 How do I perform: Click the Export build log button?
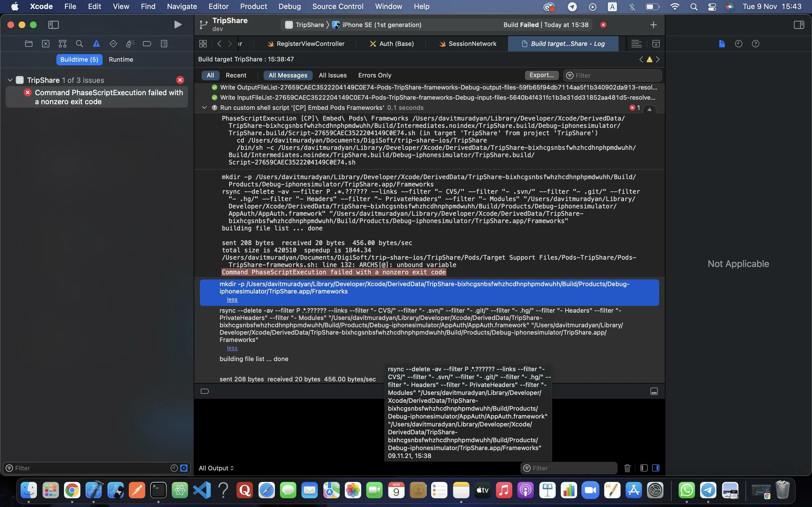pyautogui.click(x=539, y=75)
